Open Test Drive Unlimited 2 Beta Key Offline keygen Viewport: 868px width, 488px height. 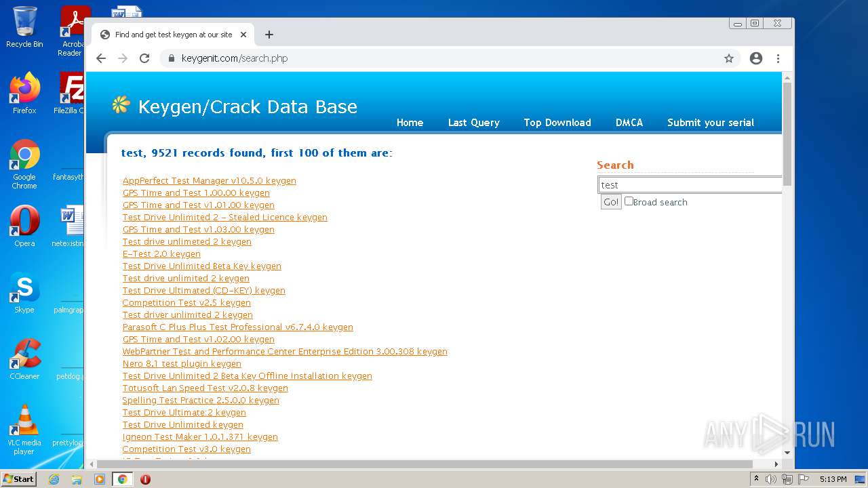[248, 376]
